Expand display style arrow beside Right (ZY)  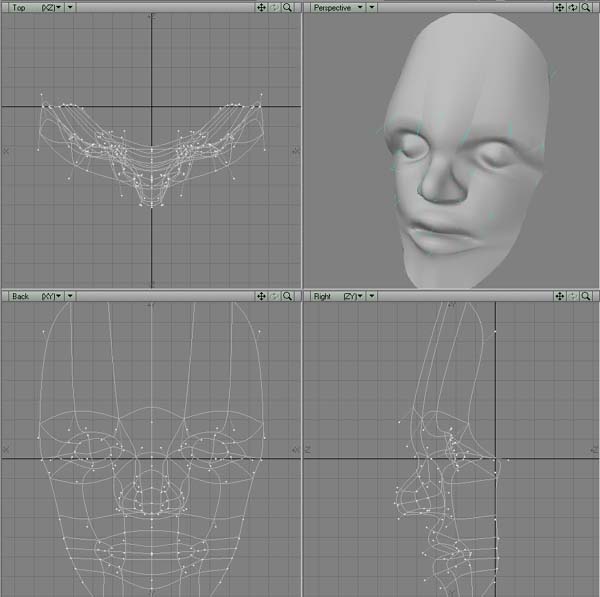pos(372,296)
